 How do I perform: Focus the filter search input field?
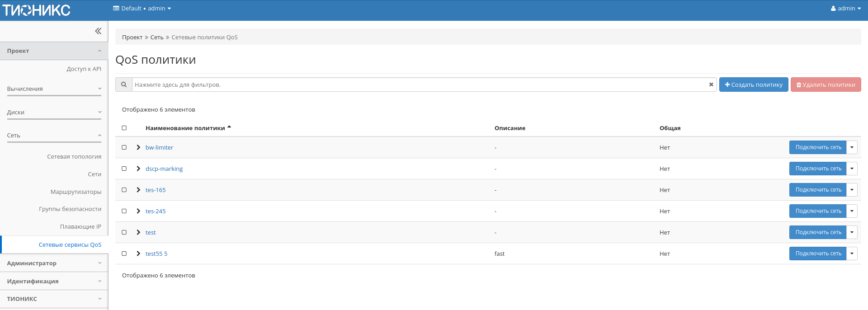click(420, 85)
